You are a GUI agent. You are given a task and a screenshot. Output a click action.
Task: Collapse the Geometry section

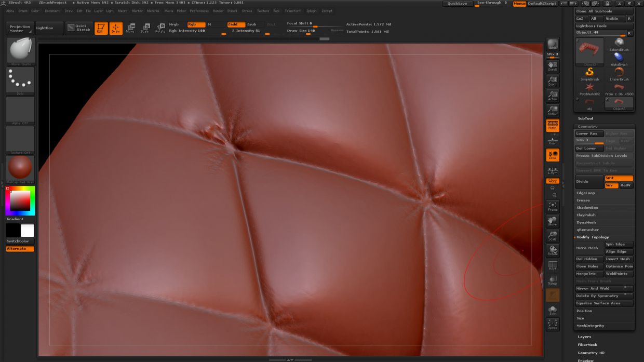pyautogui.click(x=587, y=127)
